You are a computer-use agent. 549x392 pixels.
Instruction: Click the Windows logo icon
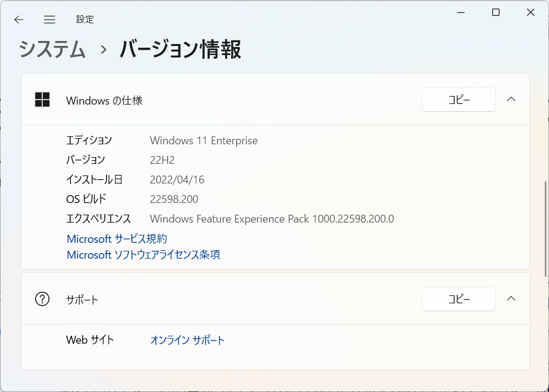click(42, 100)
